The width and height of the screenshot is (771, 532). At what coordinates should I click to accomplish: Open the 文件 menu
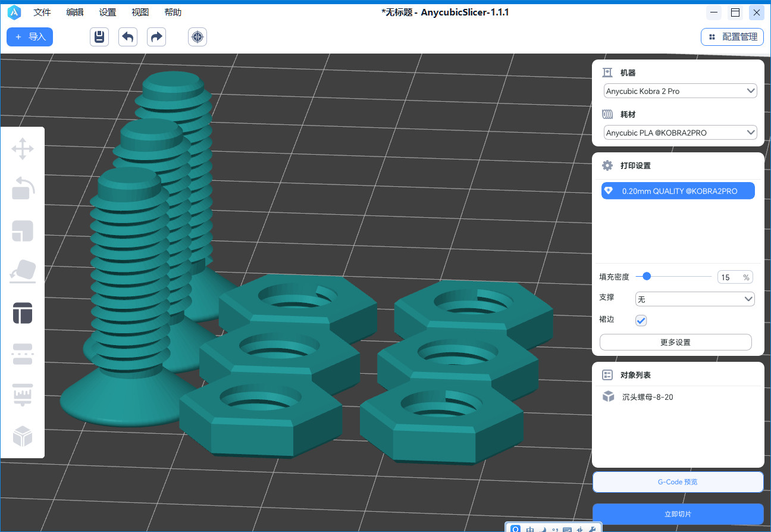[x=42, y=12]
